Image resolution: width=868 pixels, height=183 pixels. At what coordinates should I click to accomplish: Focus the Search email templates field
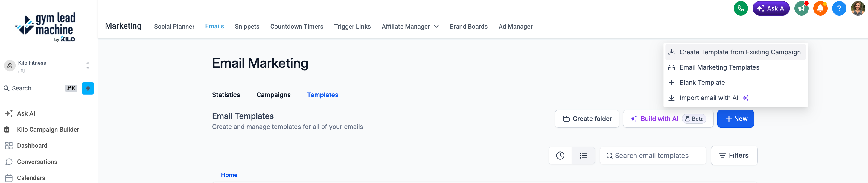pyautogui.click(x=652, y=156)
